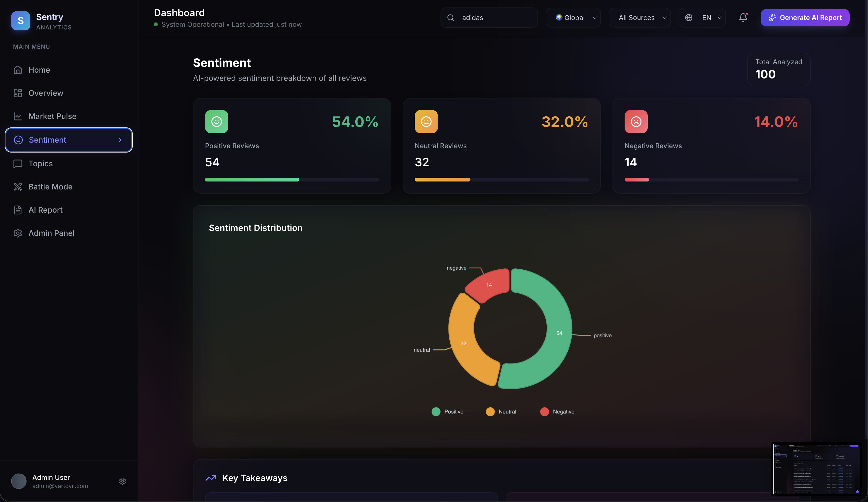Viewport: 868px width, 502px height.
Task: Click the search magnifier icon
Action: pyautogui.click(x=451, y=18)
